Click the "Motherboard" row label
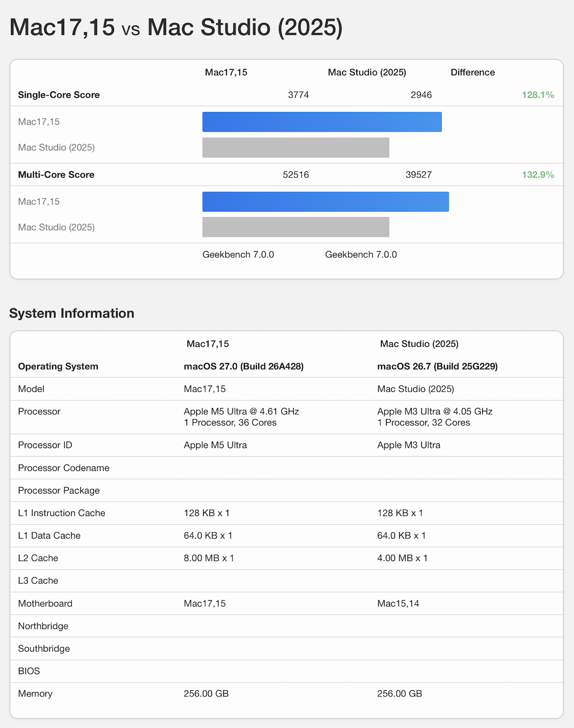 [x=45, y=603]
